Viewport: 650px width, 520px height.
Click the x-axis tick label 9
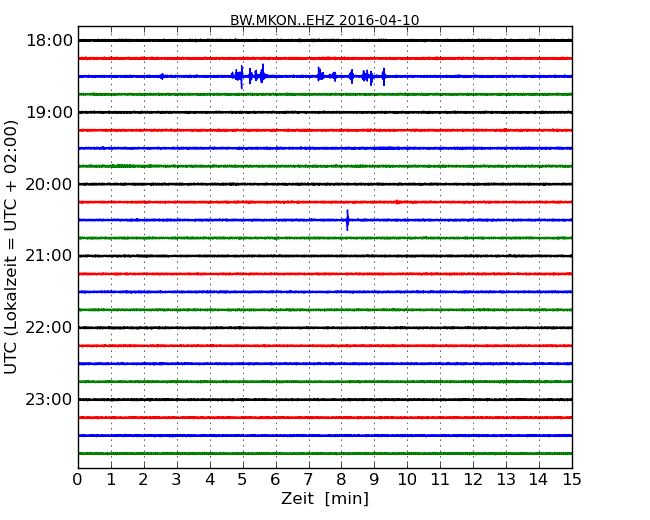pos(374,480)
